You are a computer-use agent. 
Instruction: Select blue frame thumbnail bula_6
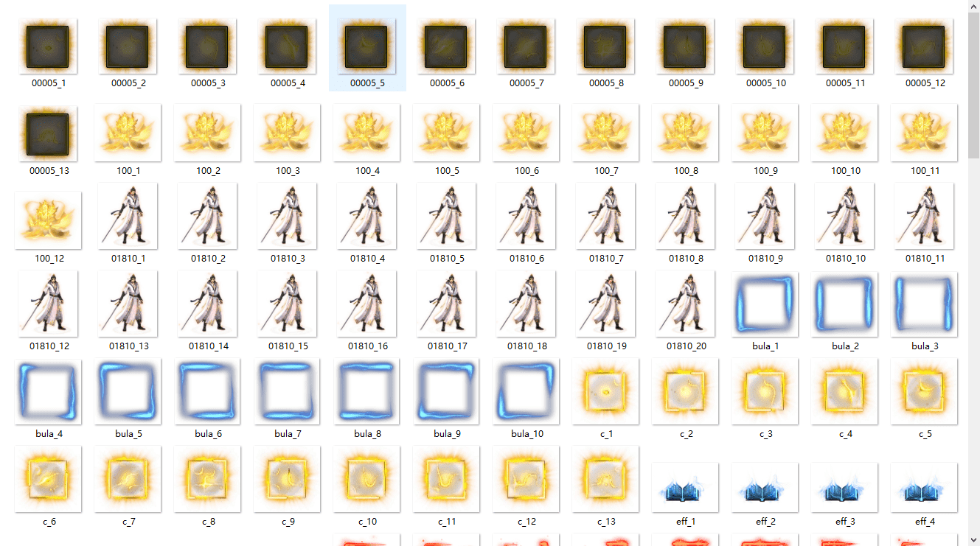coord(207,391)
